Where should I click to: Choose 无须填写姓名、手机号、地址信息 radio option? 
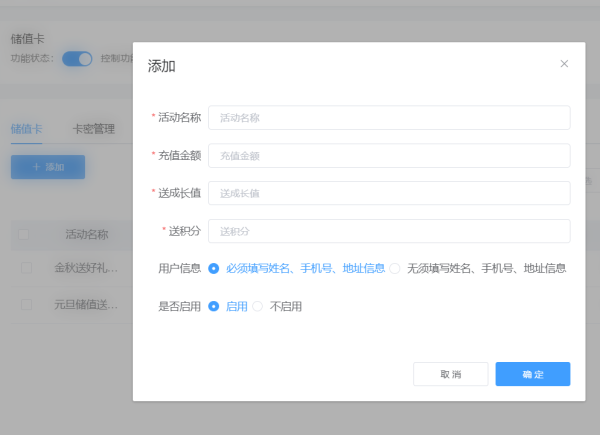395,268
